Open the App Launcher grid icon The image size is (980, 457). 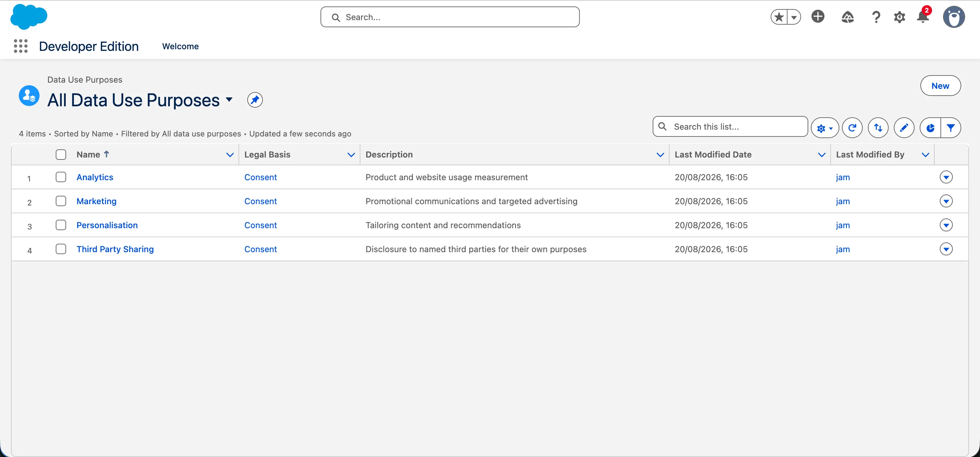click(20, 46)
